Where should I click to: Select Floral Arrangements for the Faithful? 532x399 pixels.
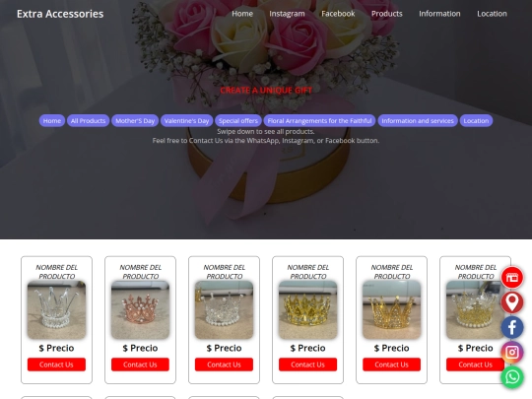[x=319, y=121]
